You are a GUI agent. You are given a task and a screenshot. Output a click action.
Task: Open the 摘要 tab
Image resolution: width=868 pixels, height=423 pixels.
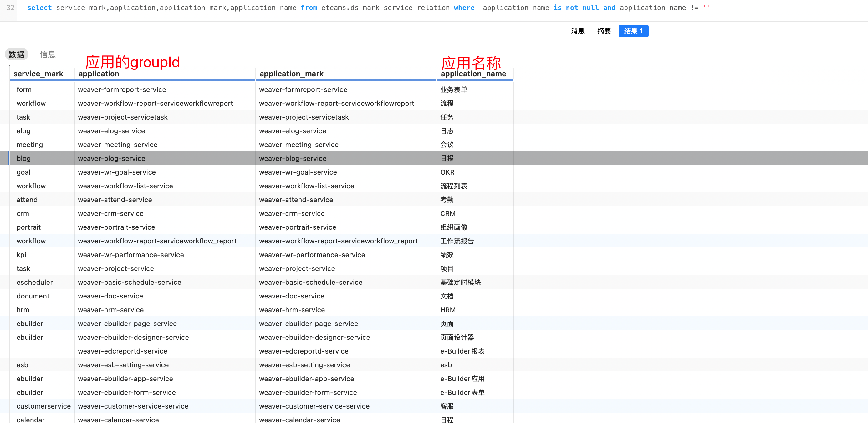coord(604,31)
